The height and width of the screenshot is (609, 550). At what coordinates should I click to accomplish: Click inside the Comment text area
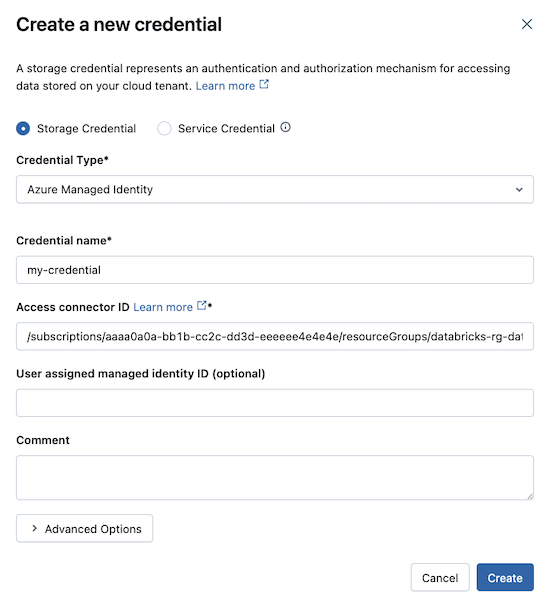275,478
